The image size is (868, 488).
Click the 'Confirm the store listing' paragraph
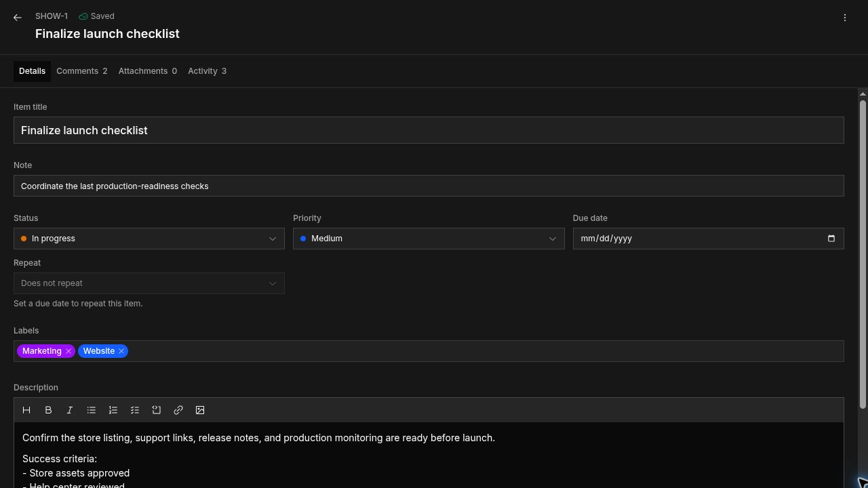[x=258, y=438]
